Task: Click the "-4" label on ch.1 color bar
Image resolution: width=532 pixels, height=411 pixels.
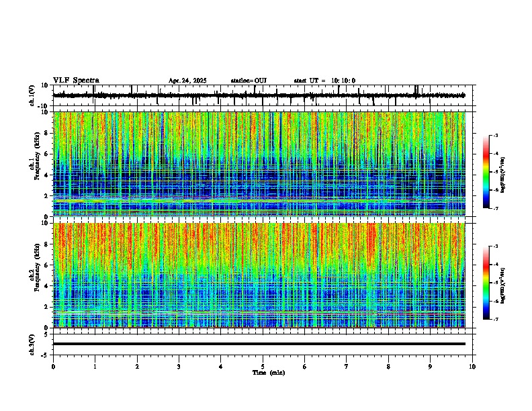Action: [495, 154]
